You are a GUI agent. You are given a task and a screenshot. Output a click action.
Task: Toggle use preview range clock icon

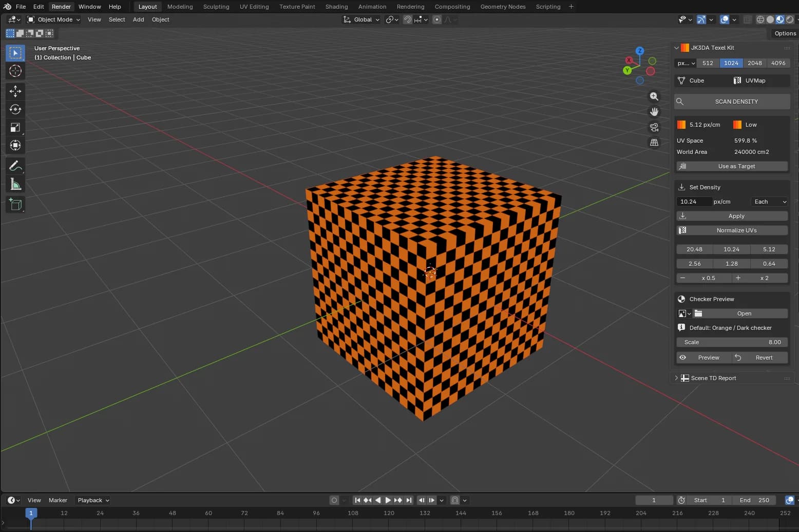point(681,500)
